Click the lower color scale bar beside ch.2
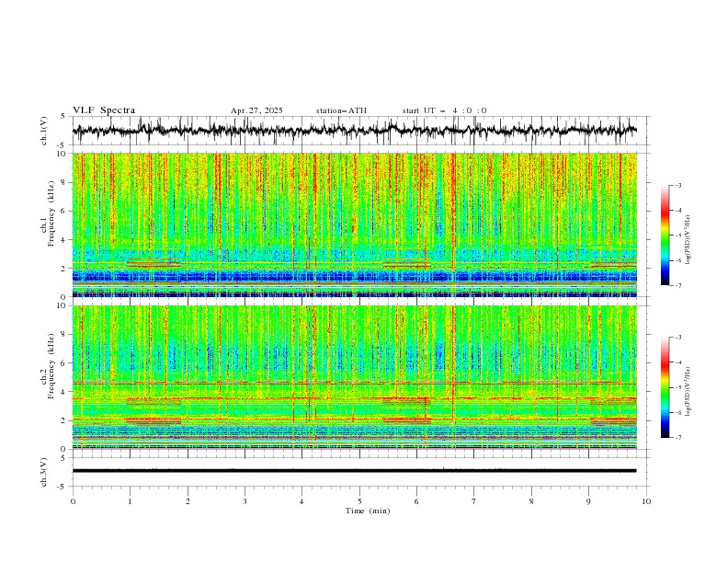Screen dimensions: 728x563 pyautogui.click(x=665, y=387)
